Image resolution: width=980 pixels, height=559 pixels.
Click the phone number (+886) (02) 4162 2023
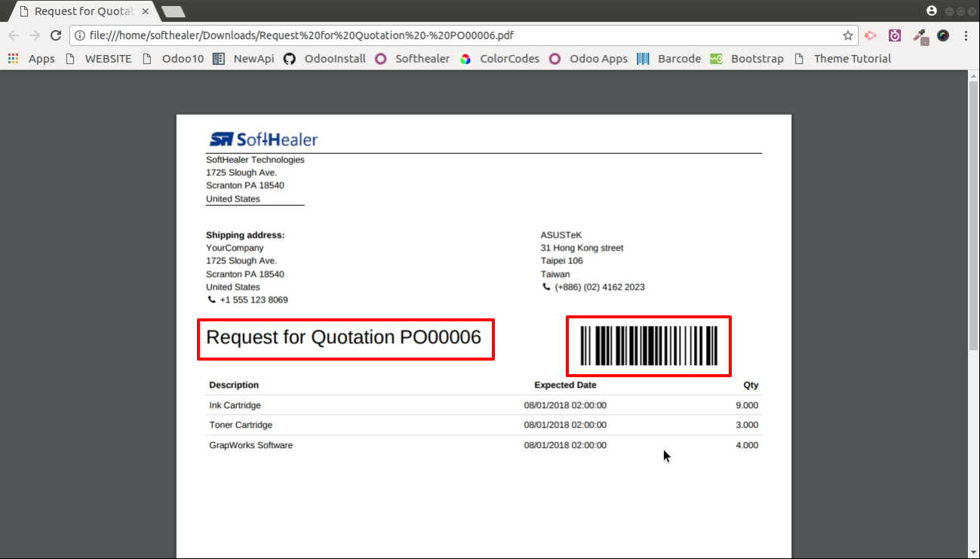pos(599,287)
